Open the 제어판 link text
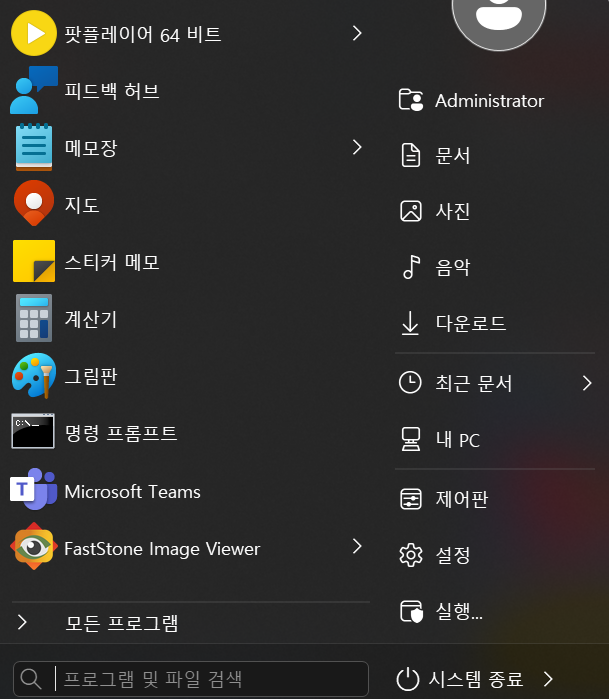This screenshot has height=699, width=609. click(x=462, y=499)
